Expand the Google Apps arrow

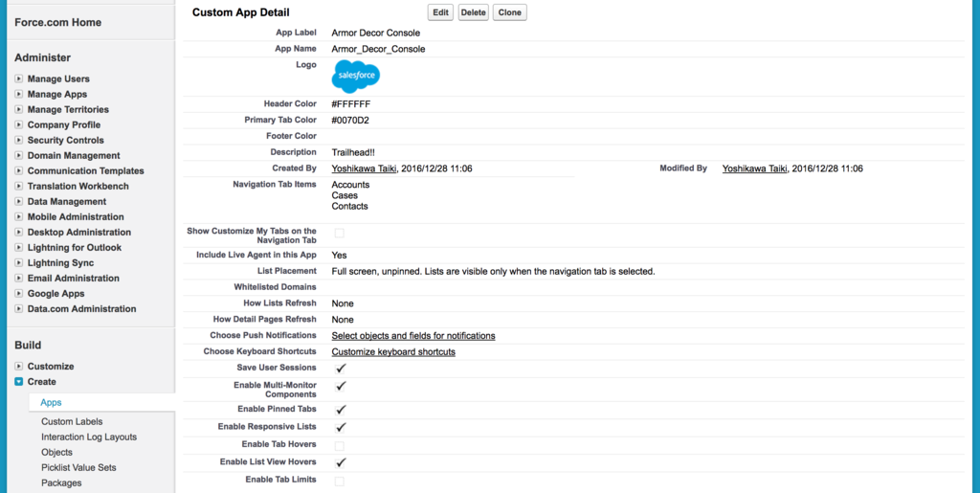(x=19, y=294)
